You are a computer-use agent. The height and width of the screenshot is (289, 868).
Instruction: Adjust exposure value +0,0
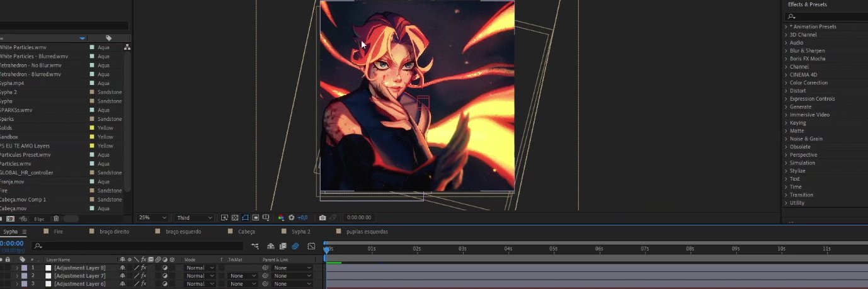(x=302, y=217)
